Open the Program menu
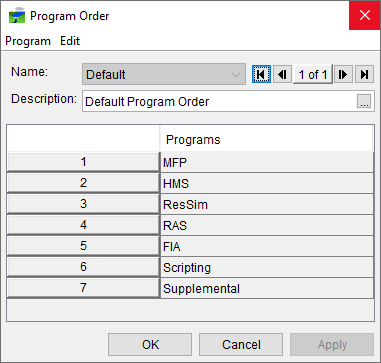Image resolution: width=381 pixels, height=363 pixels. pos(28,41)
